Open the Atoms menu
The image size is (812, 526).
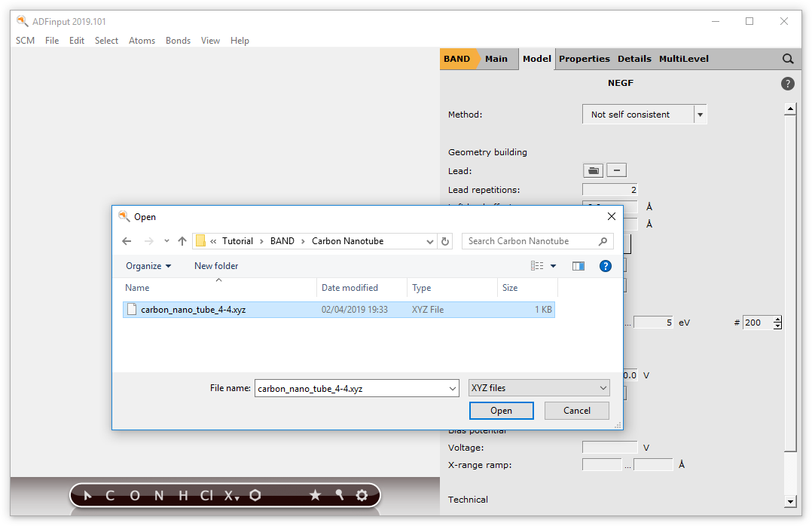point(142,41)
